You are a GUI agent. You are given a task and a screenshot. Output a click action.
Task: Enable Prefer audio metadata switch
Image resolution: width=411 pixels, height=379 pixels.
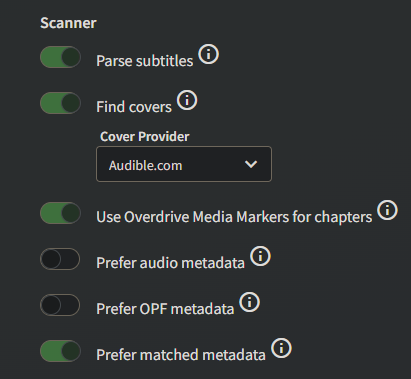click(60, 259)
